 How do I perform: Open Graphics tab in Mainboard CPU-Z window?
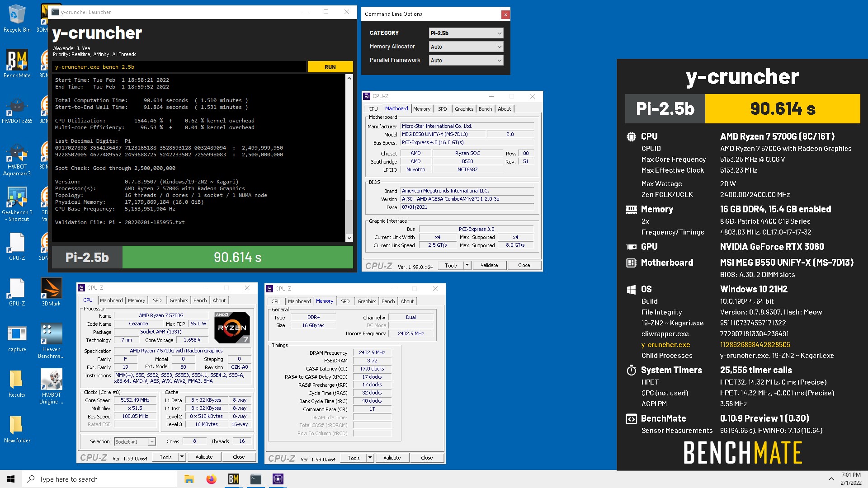pyautogui.click(x=464, y=109)
